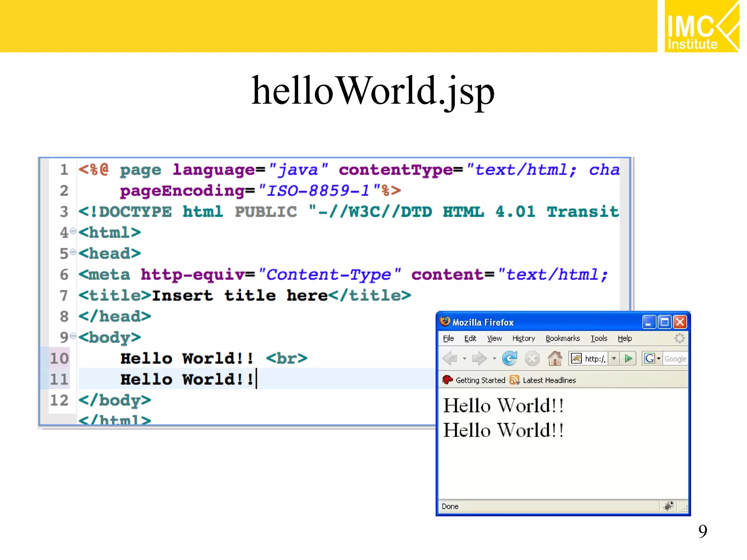
Task: Open the History menu in Firefox
Action: [523, 338]
